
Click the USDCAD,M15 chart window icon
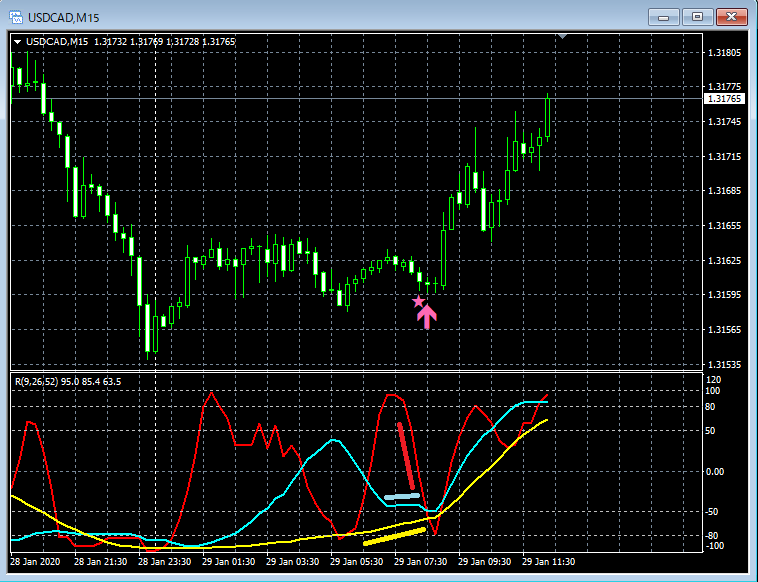point(15,17)
